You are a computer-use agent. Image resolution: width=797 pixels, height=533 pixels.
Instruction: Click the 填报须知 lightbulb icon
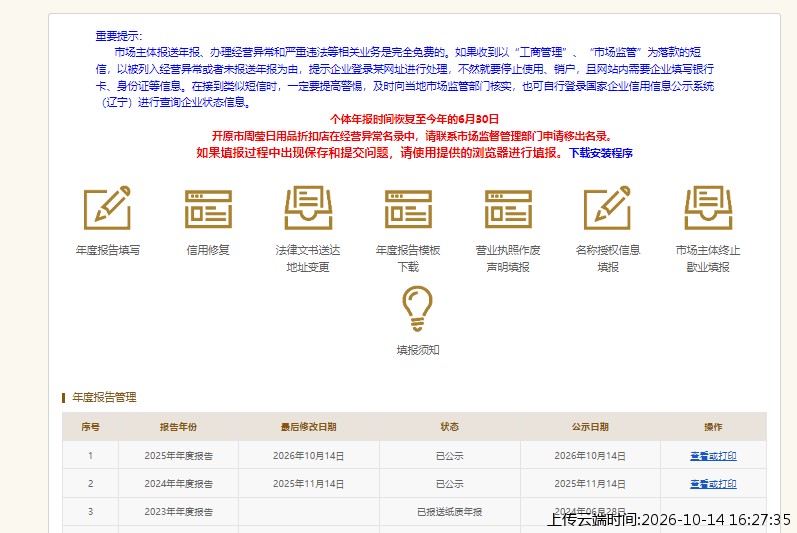point(417,308)
